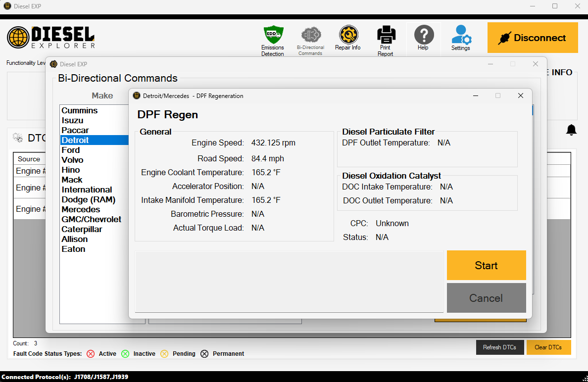Open Repair Info
This screenshot has height=382, width=588.
348,38
